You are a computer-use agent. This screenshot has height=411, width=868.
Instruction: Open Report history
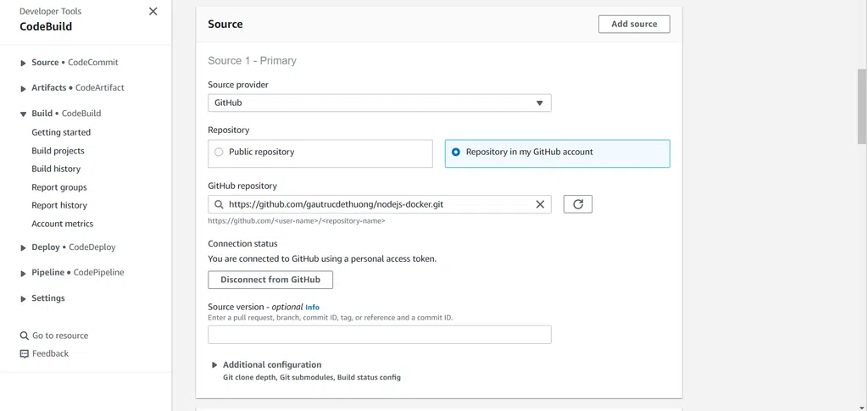pyautogui.click(x=59, y=205)
